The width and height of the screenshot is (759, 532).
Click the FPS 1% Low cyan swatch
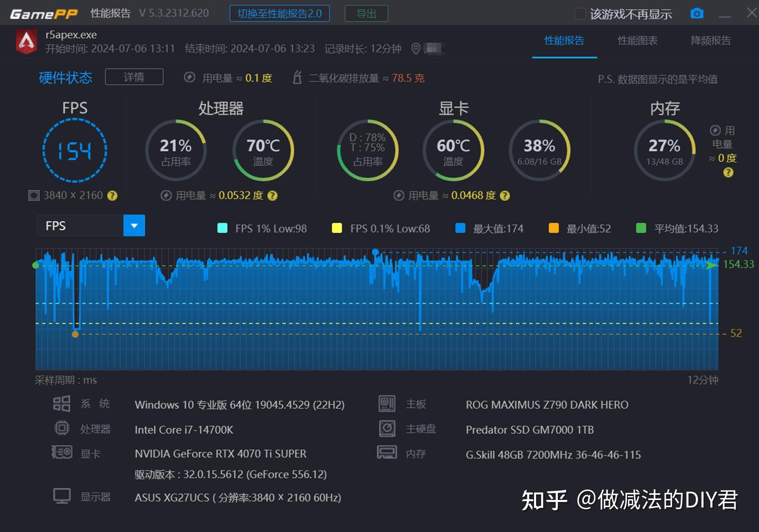pyautogui.click(x=222, y=228)
